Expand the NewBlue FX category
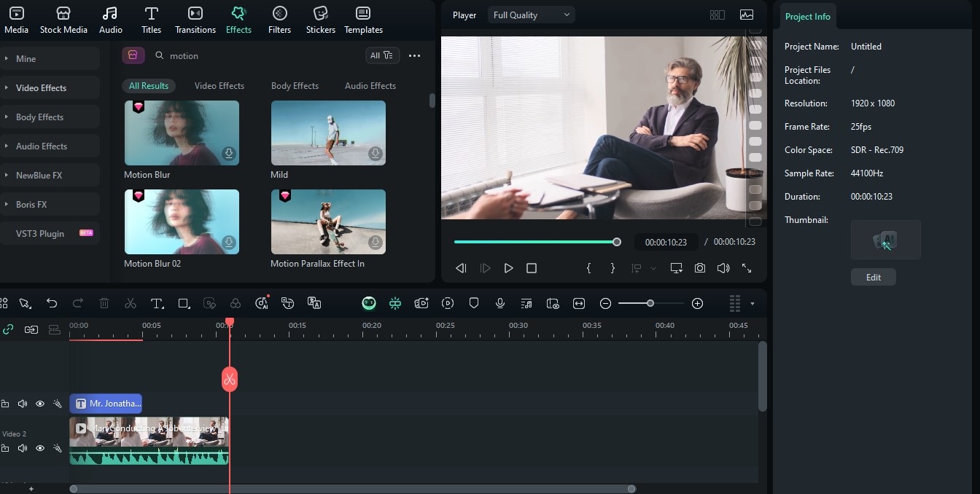 (50, 175)
